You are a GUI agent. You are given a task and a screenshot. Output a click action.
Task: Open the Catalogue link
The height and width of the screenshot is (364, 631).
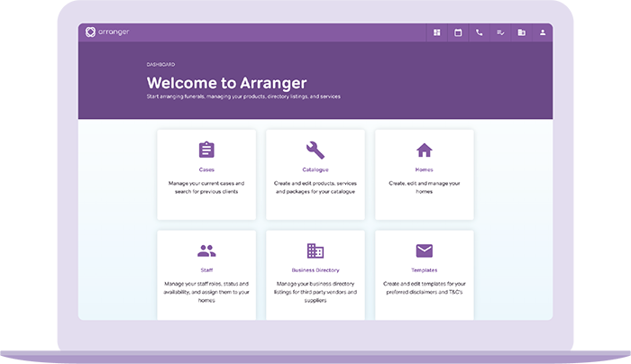[315, 169]
